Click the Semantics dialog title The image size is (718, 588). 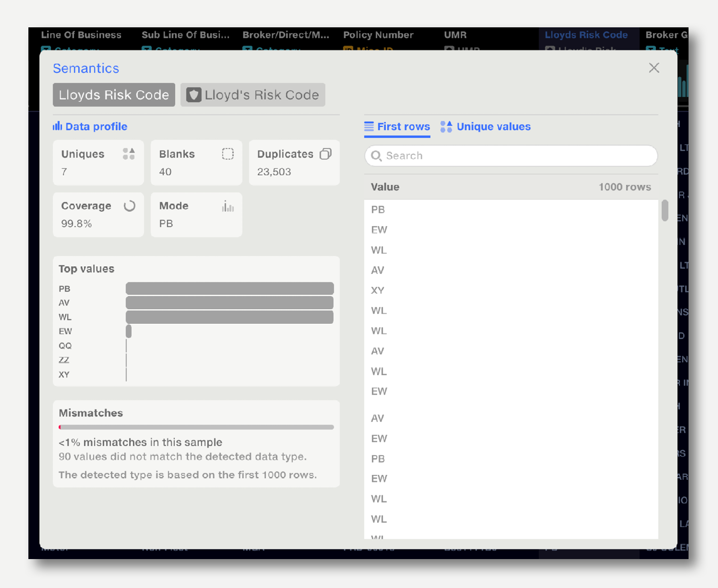coord(86,68)
